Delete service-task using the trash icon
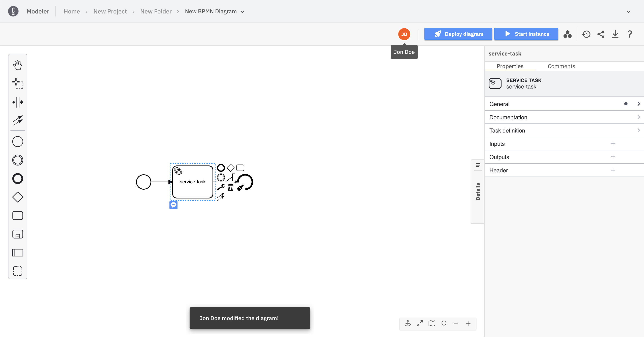The image size is (644, 337). pos(230,187)
